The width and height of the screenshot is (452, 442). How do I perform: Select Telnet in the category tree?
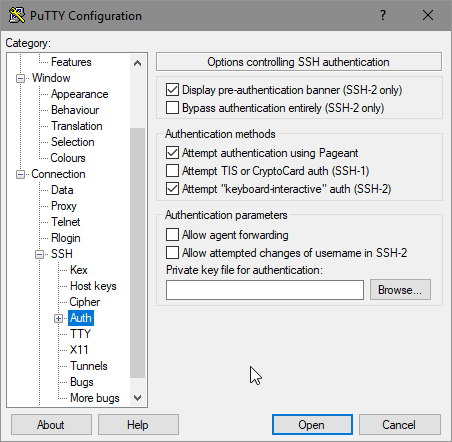click(x=66, y=222)
